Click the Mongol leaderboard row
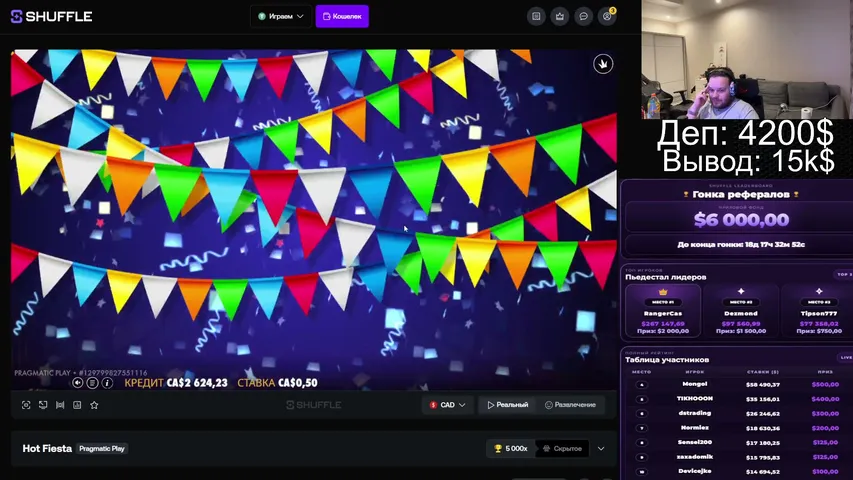The image size is (853, 480). (x=740, y=384)
